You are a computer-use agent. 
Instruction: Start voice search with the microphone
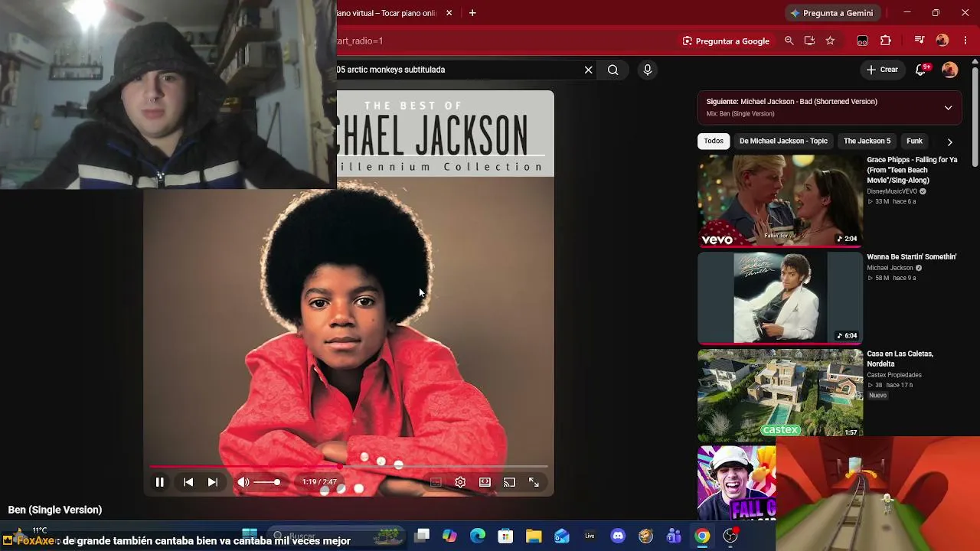[x=648, y=70]
